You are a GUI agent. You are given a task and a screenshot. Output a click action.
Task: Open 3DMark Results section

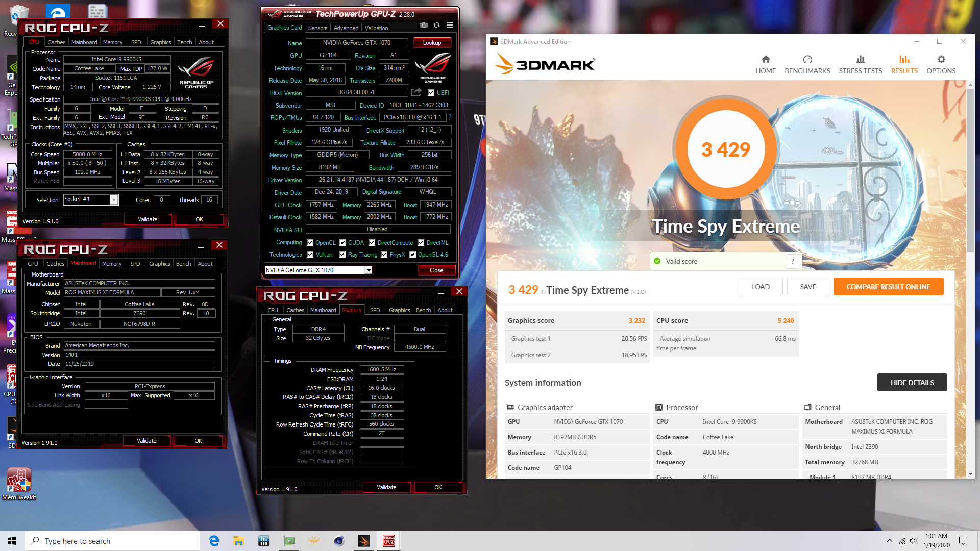[x=904, y=65]
